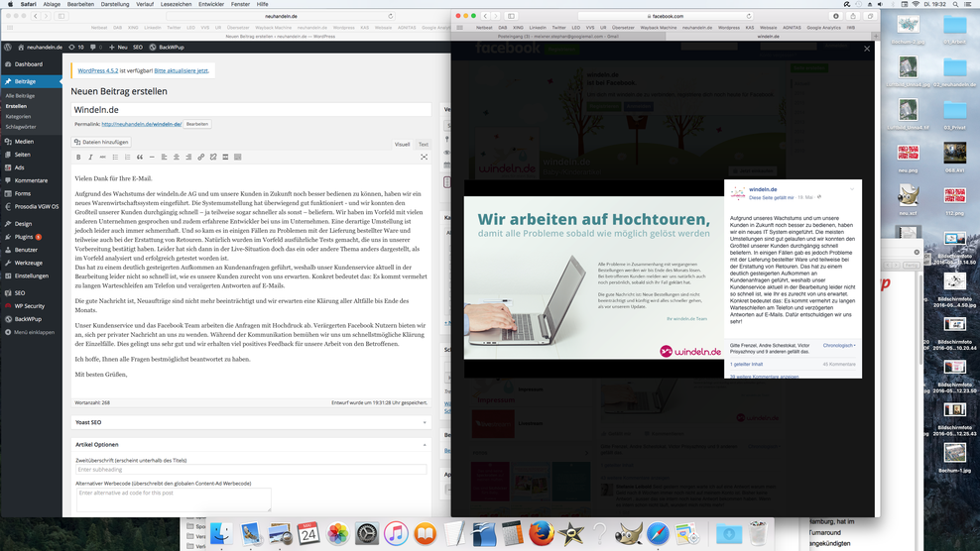Open Firefox from the Dock
Viewport: 980px width, 551px height.
coord(542,534)
